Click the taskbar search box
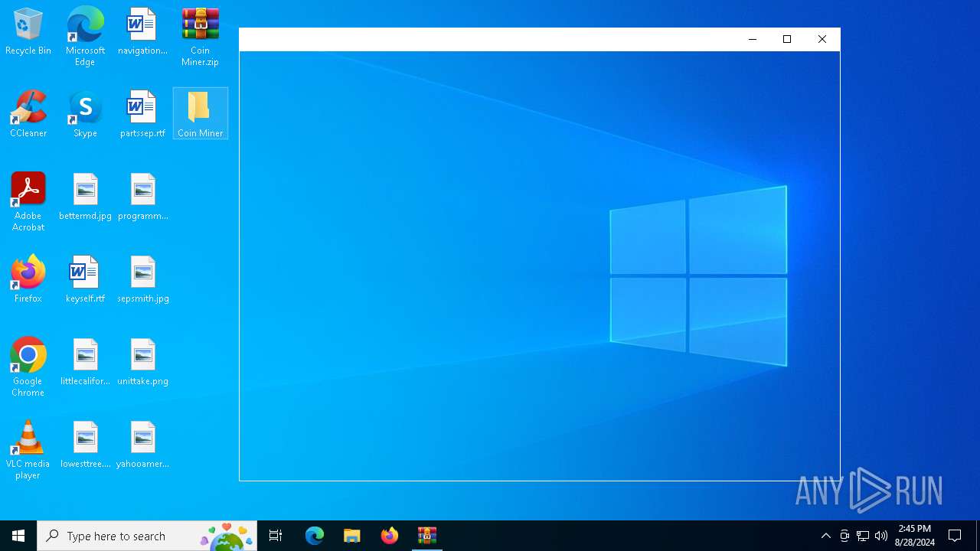Image resolution: width=980 pixels, height=551 pixels. pyautogui.click(x=147, y=536)
